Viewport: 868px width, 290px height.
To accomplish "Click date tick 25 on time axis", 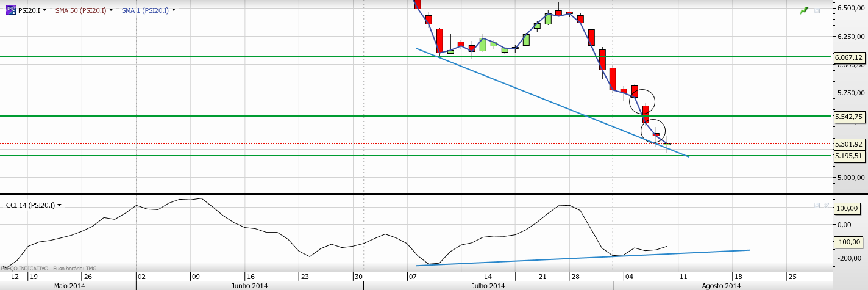I will (791, 277).
